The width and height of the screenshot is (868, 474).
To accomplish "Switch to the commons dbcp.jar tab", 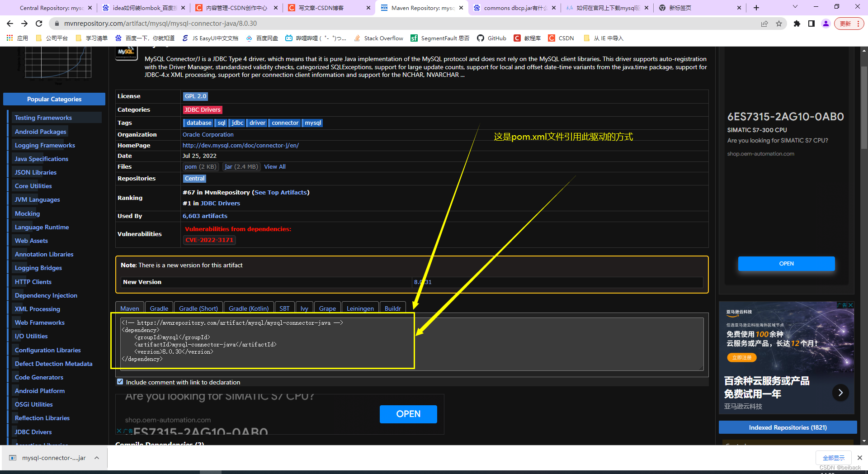I will (x=515, y=8).
